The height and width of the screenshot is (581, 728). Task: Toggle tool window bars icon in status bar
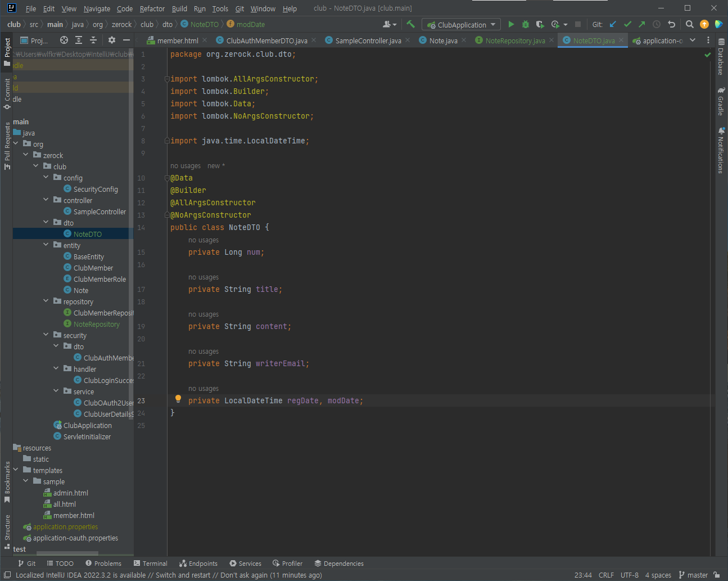7,575
